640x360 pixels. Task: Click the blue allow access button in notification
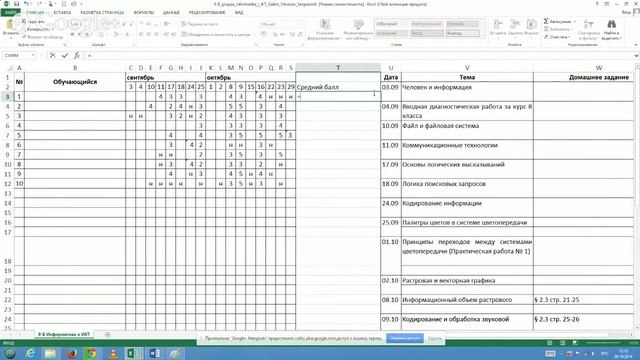[x=404, y=338]
